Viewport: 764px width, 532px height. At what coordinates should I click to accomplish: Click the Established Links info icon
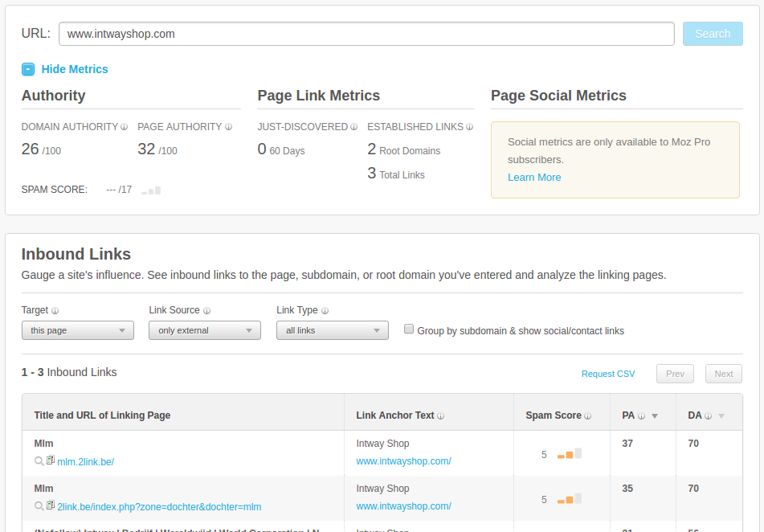[469, 127]
